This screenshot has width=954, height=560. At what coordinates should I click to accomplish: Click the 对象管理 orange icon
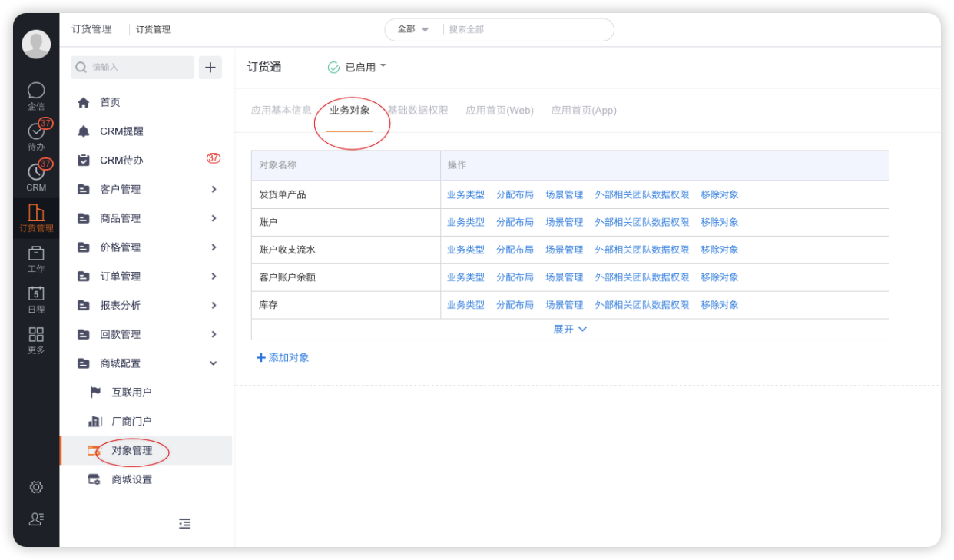point(94,450)
